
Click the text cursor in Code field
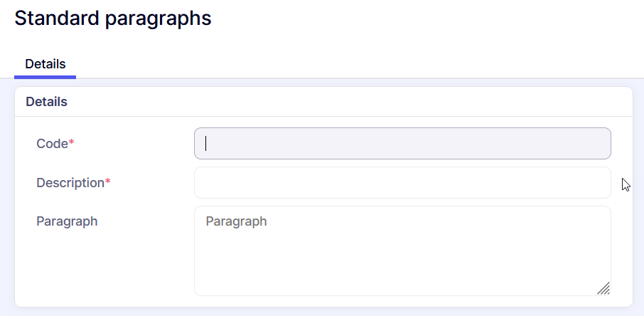pos(206,143)
